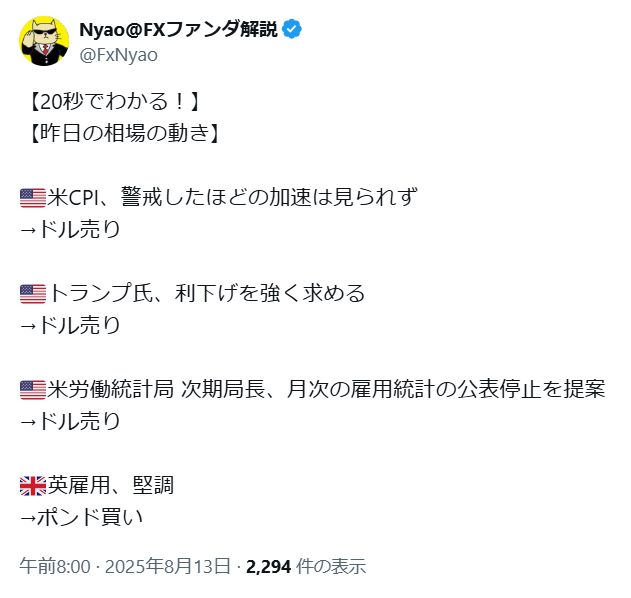Open the cat avatar profile picture
This screenshot has height=598, width=631.
pyautogui.click(x=44, y=41)
